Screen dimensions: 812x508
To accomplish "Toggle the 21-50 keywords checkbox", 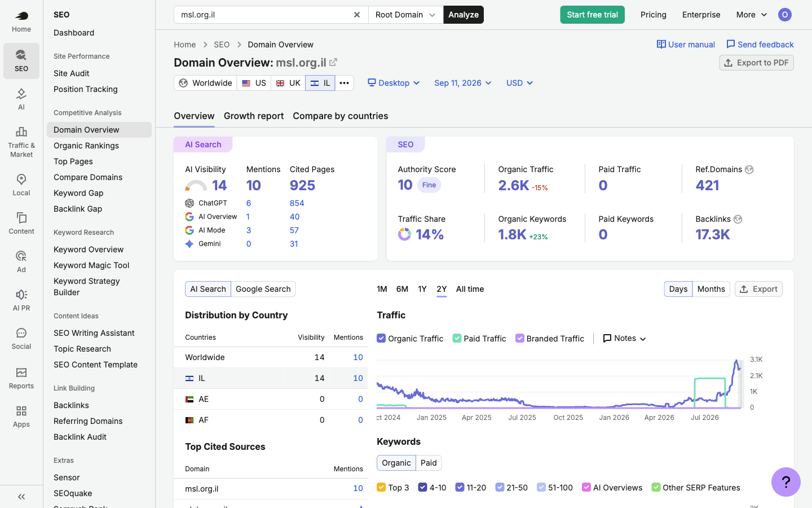I will tap(500, 488).
